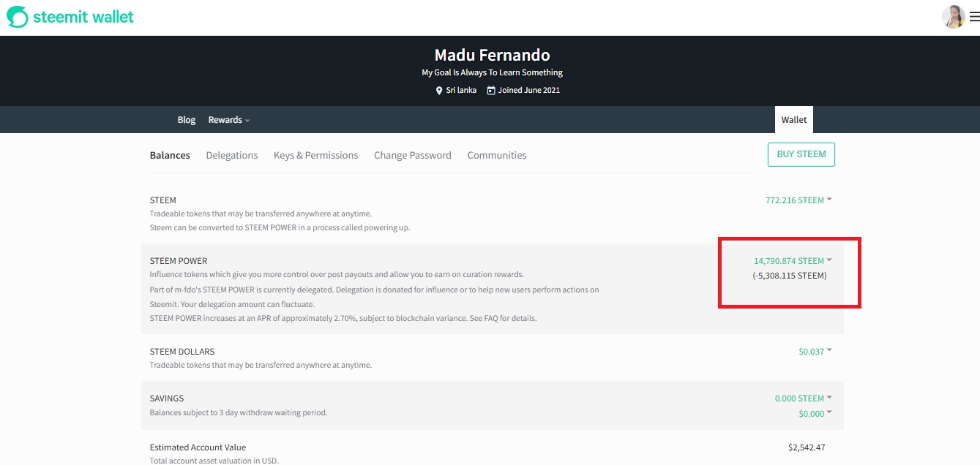Click the Sri lanka location text
This screenshot has width=980, height=465.
(461, 91)
